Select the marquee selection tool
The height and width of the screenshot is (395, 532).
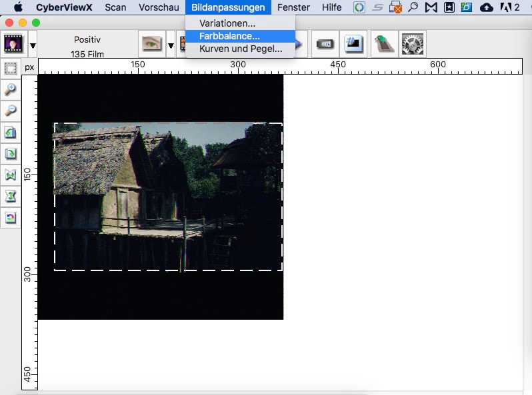pos(11,68)
